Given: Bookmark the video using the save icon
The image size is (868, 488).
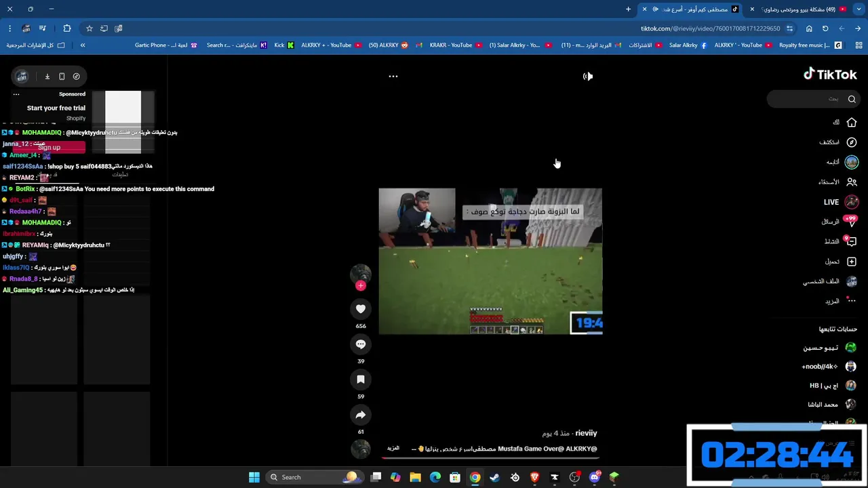Looking at the screenshot, I should pyautogui.click(x=361, y=380).
